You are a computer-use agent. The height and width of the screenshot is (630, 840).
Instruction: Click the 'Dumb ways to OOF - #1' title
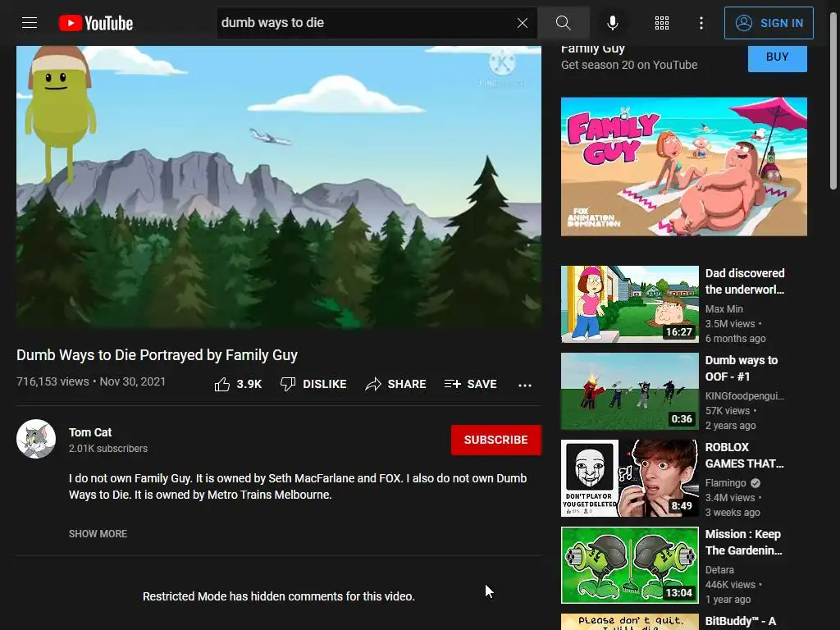click(x=742, y=368)
